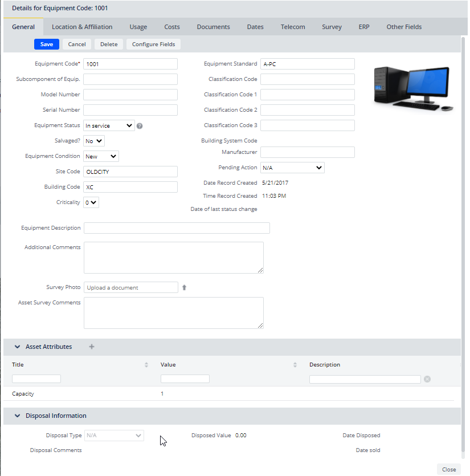Collapse the Disposal Information section

click(17, 416)
